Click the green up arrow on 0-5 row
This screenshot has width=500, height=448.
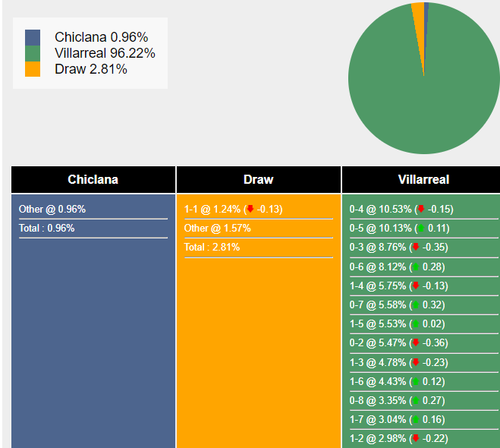420,229
